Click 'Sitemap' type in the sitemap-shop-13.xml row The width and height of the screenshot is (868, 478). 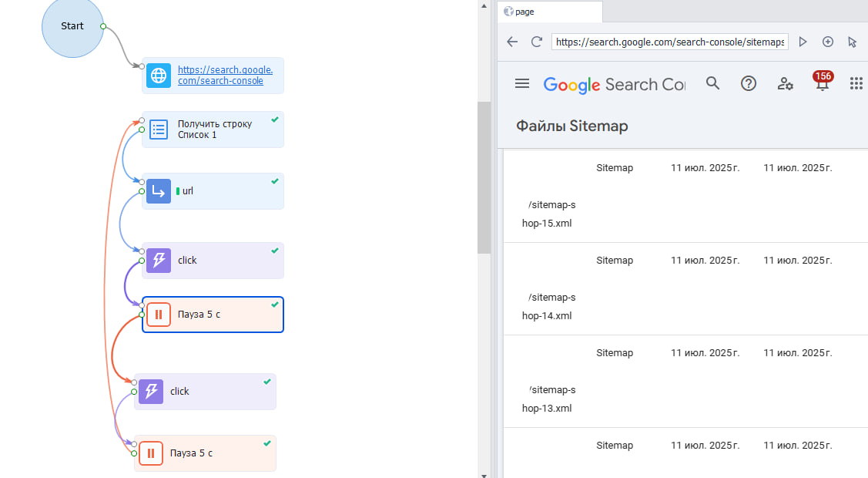[x=615, y=353]
